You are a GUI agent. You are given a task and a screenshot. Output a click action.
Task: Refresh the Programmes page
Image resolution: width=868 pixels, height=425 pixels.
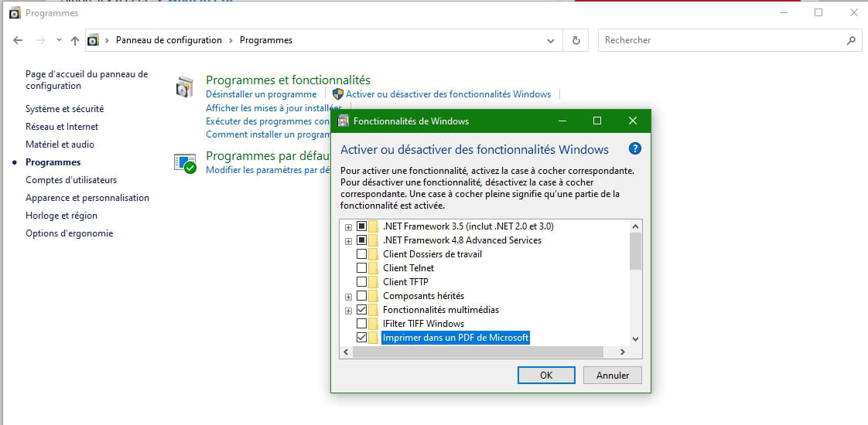tap(576, 40)
